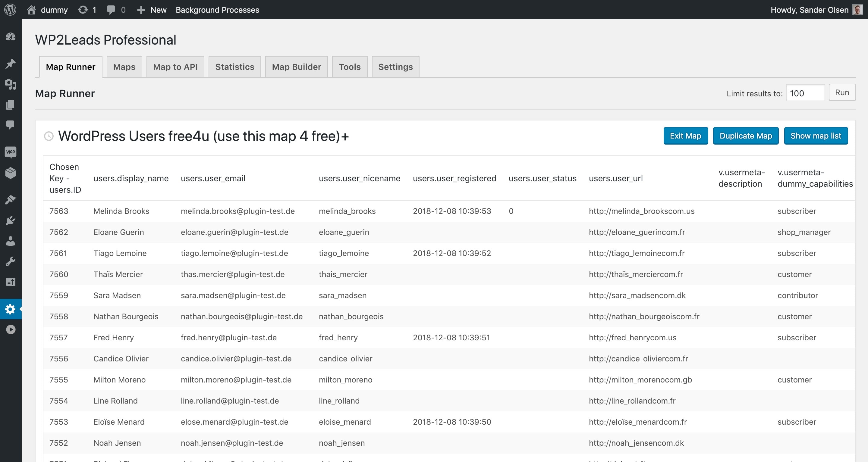Screen dimensions: 868x462
Task: Open the WordPress logo menu
Action: [10, 9]
